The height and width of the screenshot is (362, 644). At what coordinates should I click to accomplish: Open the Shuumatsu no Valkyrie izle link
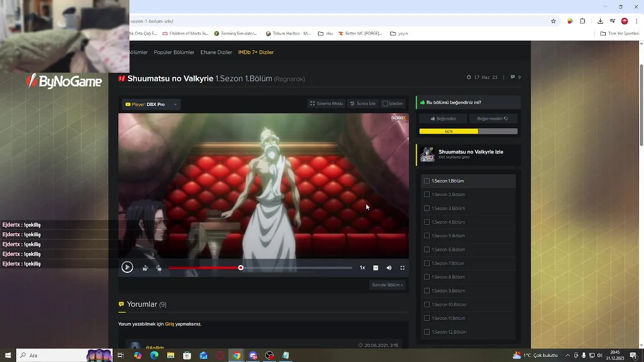(x=471, y=152)
